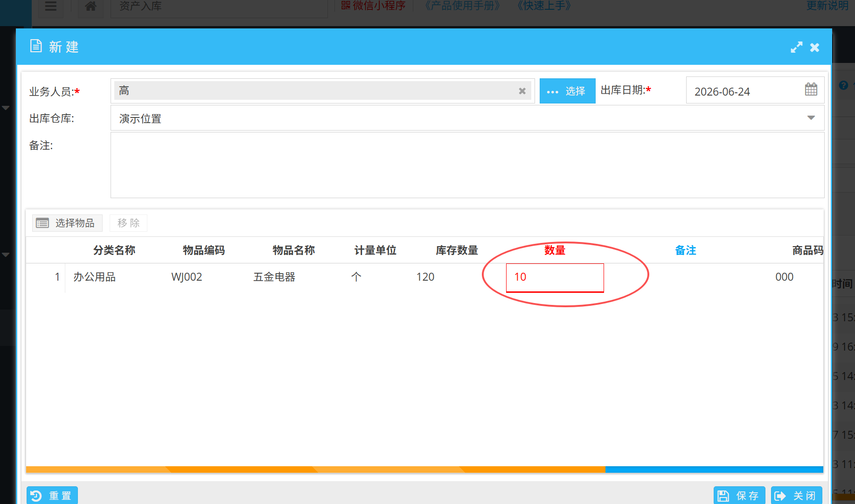The height and width of the screenshot is (504, 855).
Task: Expand the 出库仓库 dropdown
Action: pos(811,118)
